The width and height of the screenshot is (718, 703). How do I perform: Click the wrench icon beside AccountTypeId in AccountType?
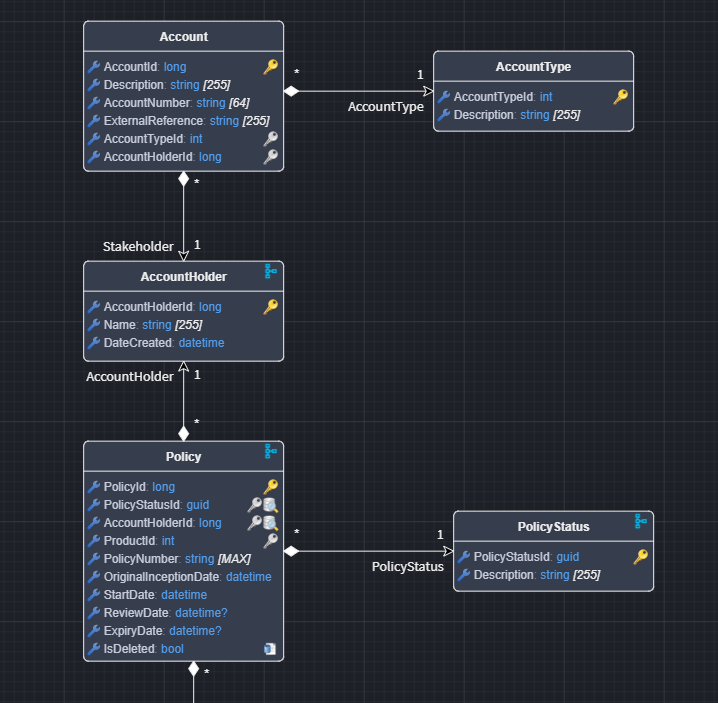pyautogui.click(x=444, y=97)
